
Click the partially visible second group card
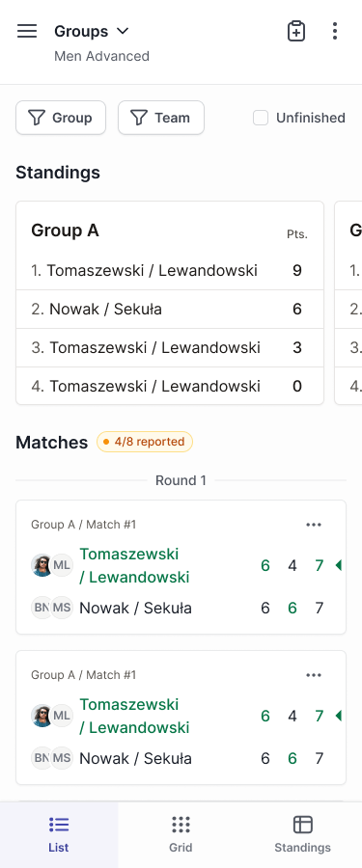click(348, 303)
